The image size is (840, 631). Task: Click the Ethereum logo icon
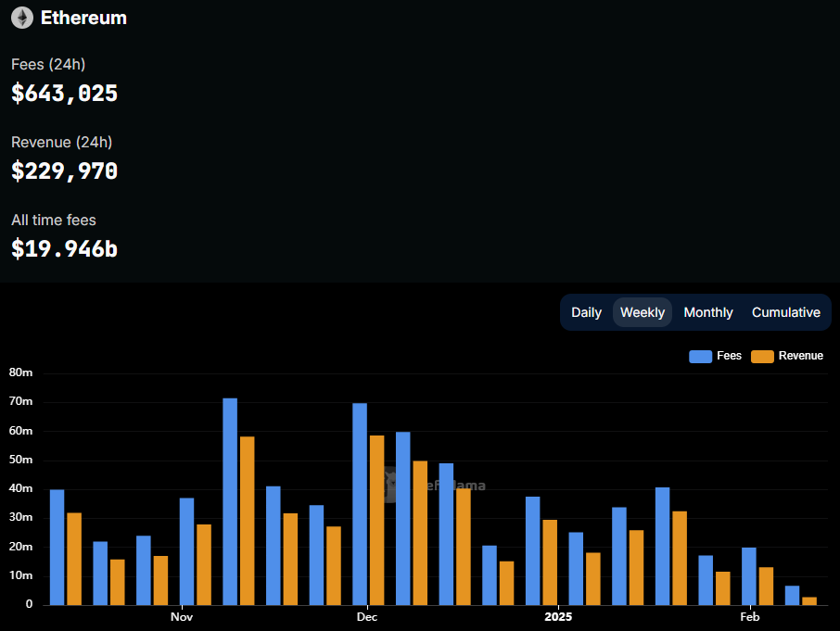[x=22, y=18]
